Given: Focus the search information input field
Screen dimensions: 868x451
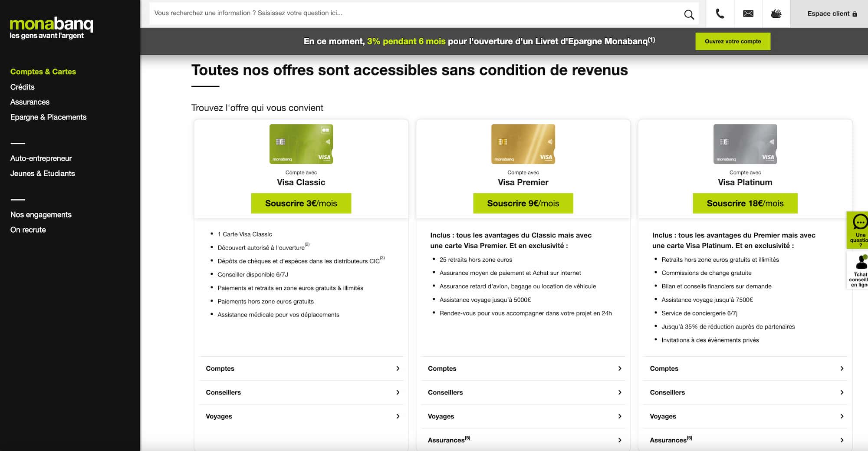Looking at the screenshot, I should click(412, 13).
